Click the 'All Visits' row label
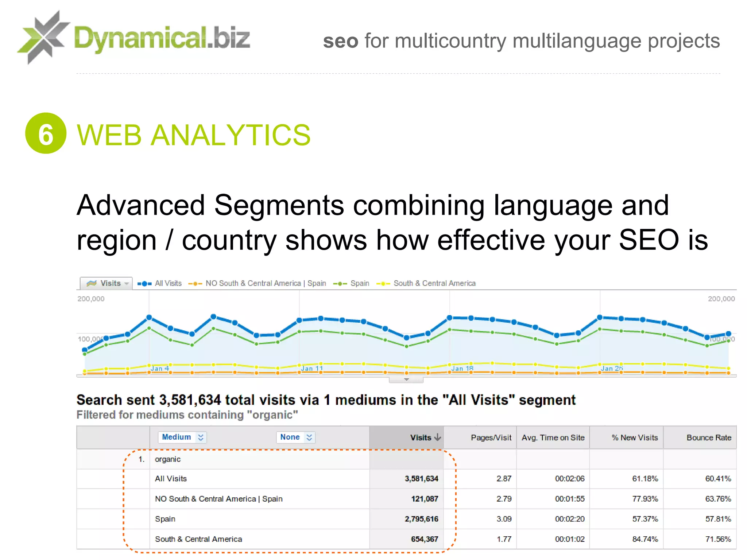The width and height of the screenshot is (747, 560). 171,479
